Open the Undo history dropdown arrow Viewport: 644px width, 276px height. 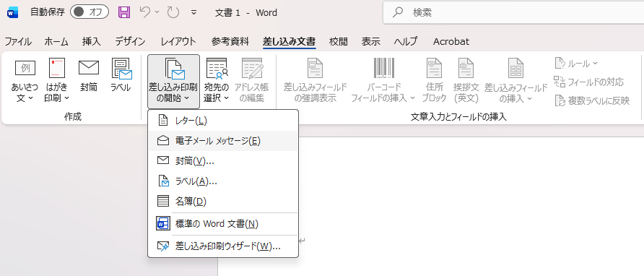pos(157,12)
